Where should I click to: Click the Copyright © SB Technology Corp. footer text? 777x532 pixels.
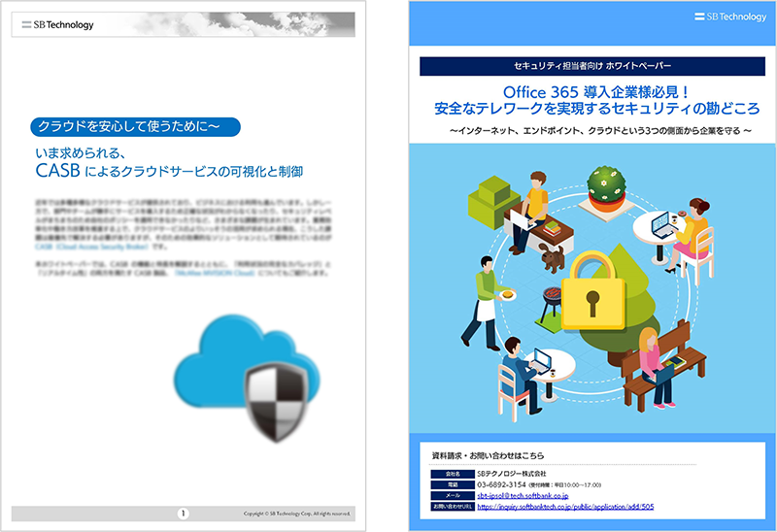pos(296,514)
